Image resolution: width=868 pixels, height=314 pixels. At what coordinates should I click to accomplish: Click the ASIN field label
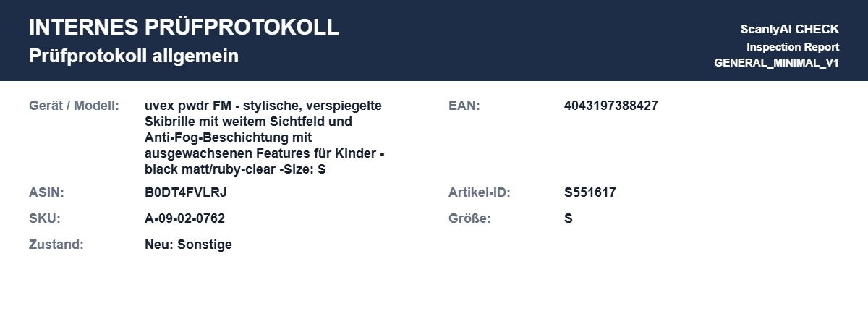(x=47, y=192)
